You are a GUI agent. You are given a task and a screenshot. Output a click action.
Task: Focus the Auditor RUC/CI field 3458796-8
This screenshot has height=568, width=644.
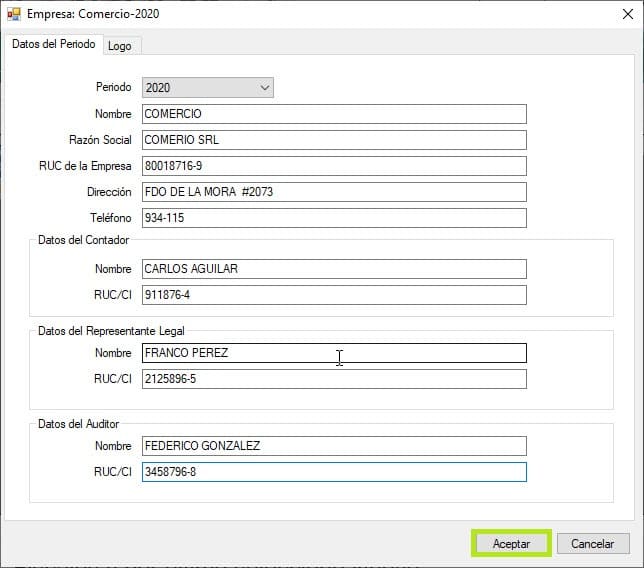click(x=334, y=472)
